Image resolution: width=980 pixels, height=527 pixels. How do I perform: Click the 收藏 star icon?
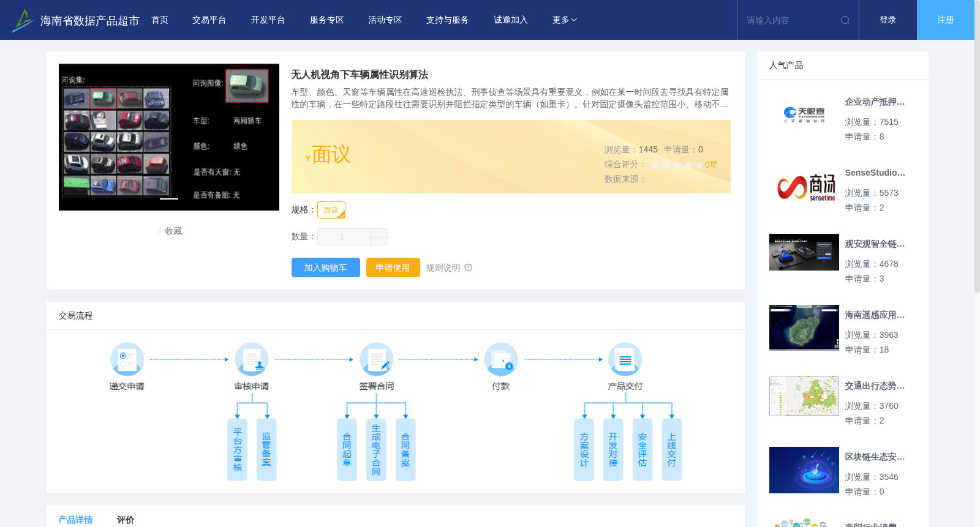(x=160, y=231)
